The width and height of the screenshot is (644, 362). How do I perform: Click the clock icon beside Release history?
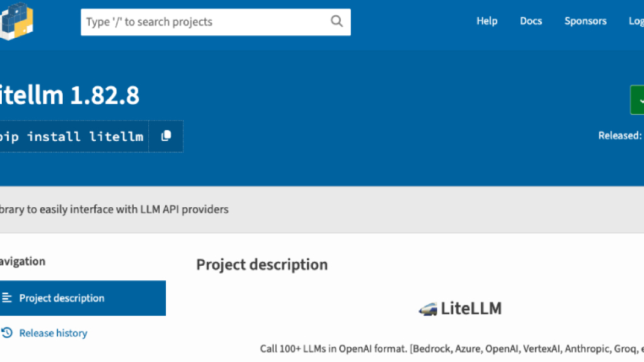7,333
